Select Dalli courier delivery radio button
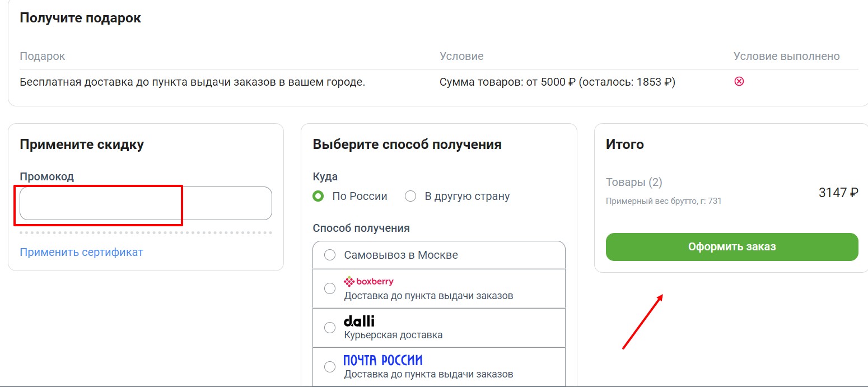This screenshot has width=868, height=387. pyautogui.click(x=330, y=328)
